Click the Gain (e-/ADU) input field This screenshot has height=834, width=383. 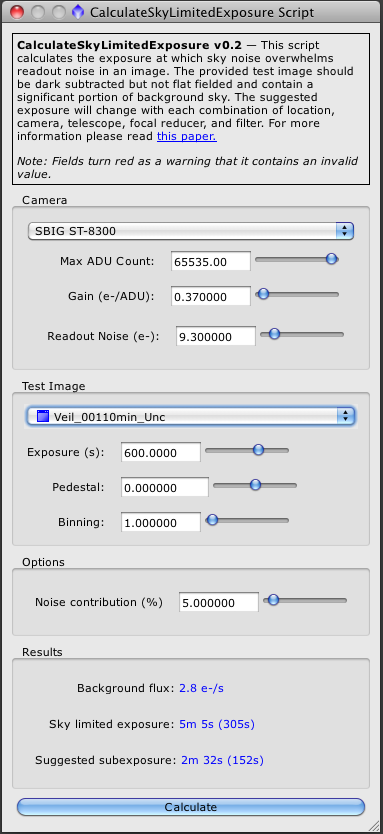(211, 297)
